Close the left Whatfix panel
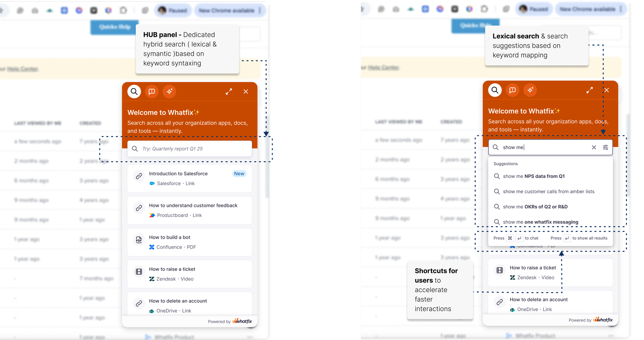644x340 pixels. [246, 91]
